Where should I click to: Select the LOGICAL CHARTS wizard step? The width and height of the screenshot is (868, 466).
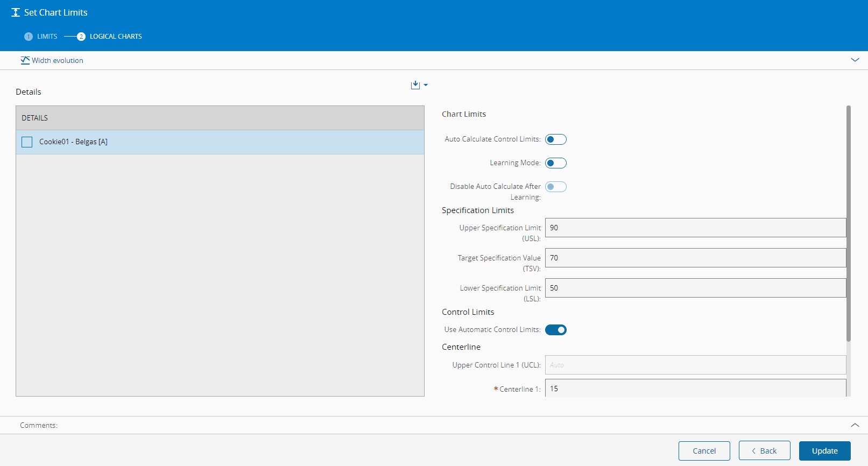[116, 37]
